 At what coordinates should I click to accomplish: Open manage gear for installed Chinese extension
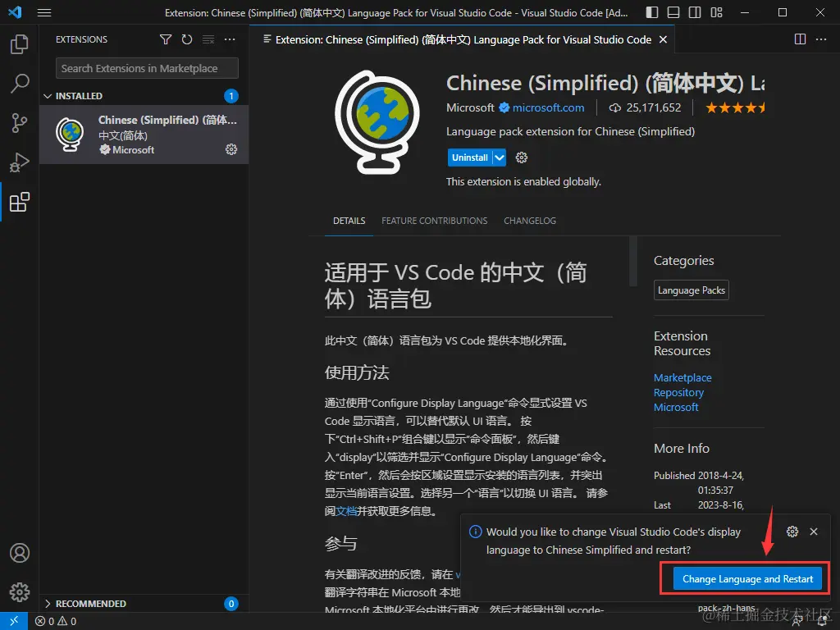tap(231, 149)
